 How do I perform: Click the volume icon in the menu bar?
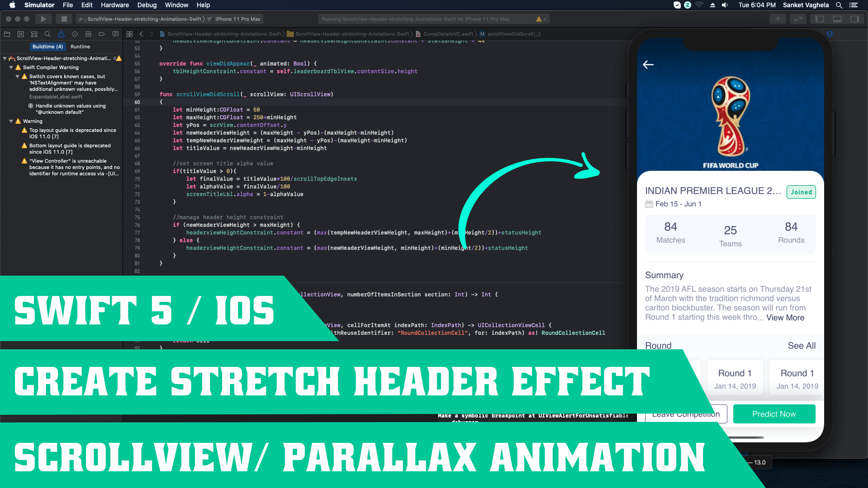coord(725,5)
